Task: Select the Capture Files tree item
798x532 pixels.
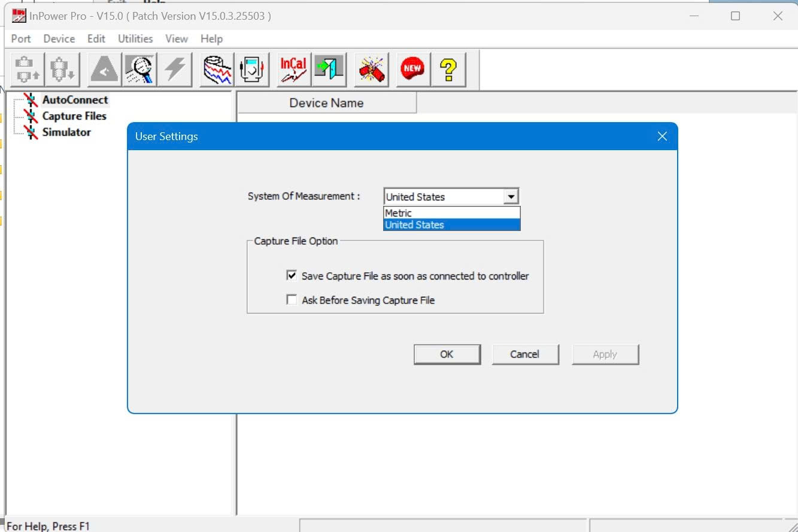Action: click(x=74, y=116)
